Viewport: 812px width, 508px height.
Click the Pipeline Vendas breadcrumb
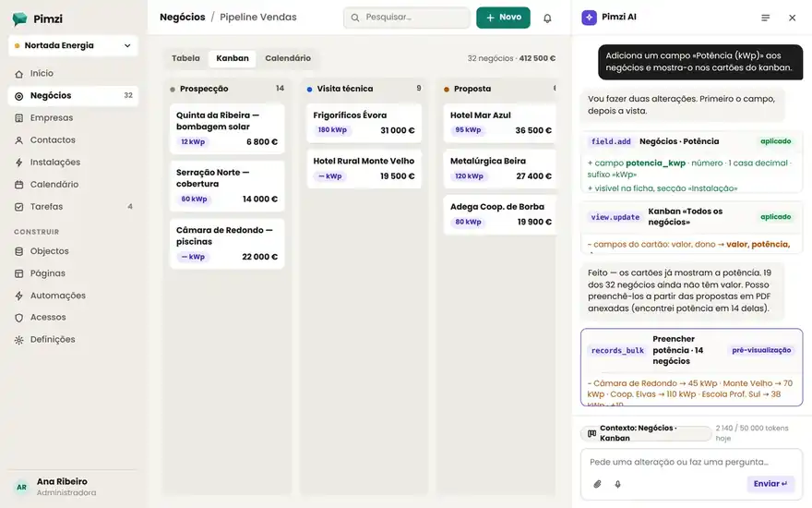pos(257,18)
